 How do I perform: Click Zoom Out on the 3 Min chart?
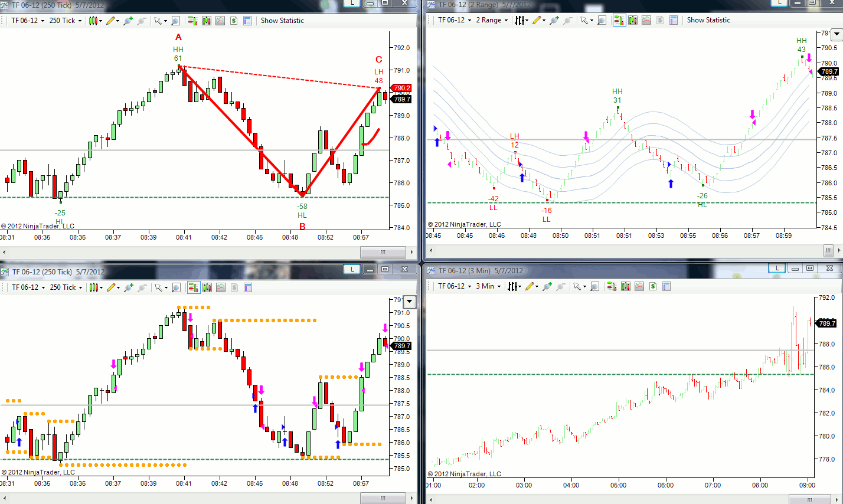561,286
